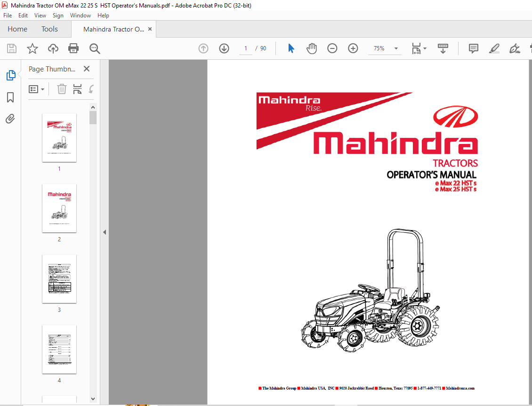Go to next page arrow
This screenshot has width=532, height=406.
point(224,48)
